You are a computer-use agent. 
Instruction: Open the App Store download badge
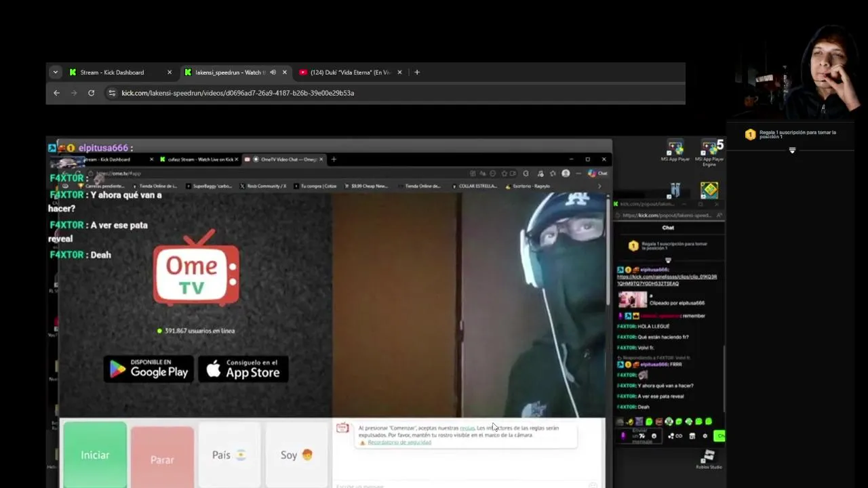point(243,369)
